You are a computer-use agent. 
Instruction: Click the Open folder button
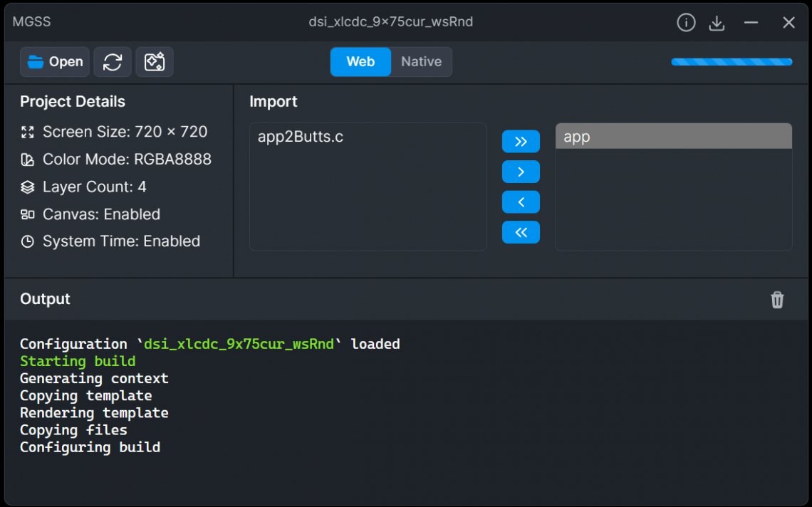pyautogui.click(x=55, y=62)
